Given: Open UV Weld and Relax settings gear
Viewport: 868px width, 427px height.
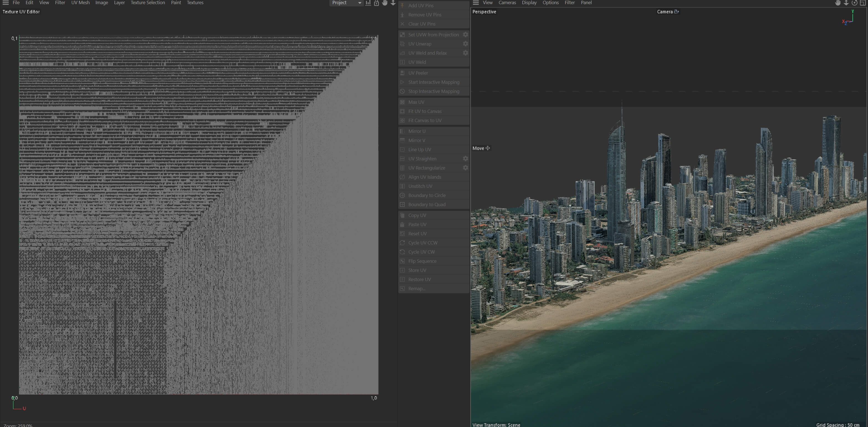Looking at the screenshot, I should 465,53.
